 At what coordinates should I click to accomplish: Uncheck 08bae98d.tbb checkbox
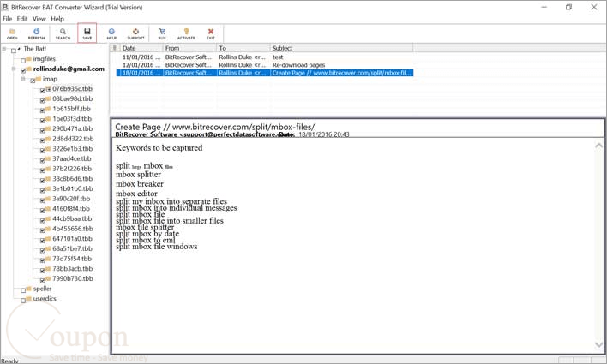tap(43, 100)
